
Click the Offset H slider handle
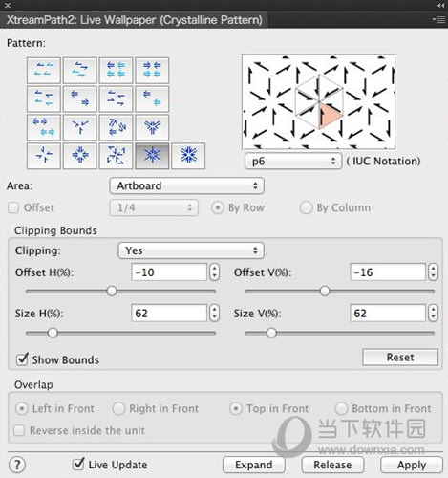tap(112, 291)
